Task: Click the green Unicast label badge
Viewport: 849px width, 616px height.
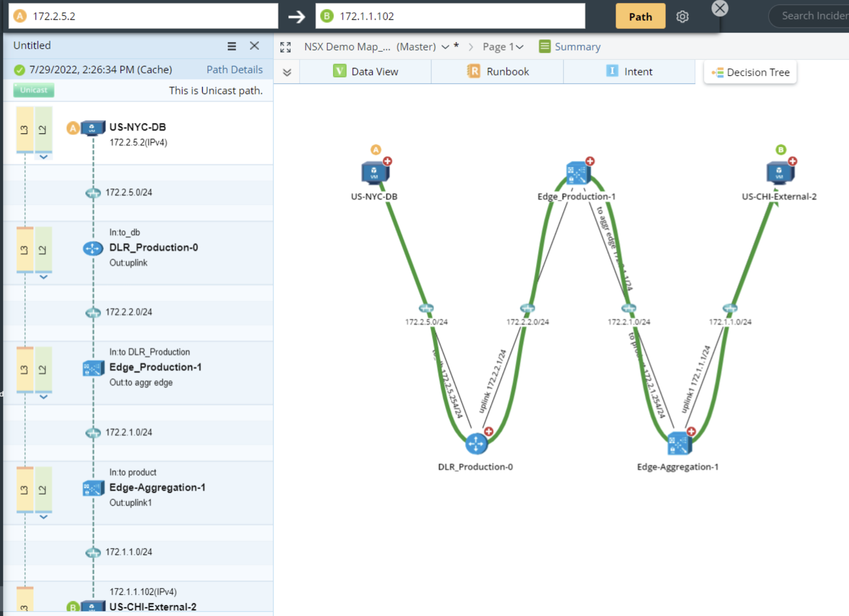Action: point(34,90)
